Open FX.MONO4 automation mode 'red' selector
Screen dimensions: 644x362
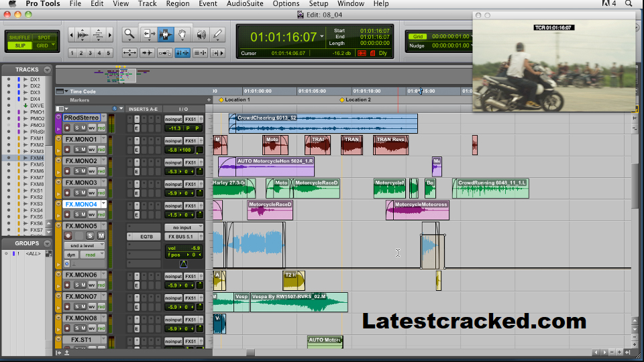click(x=101, y=215)
